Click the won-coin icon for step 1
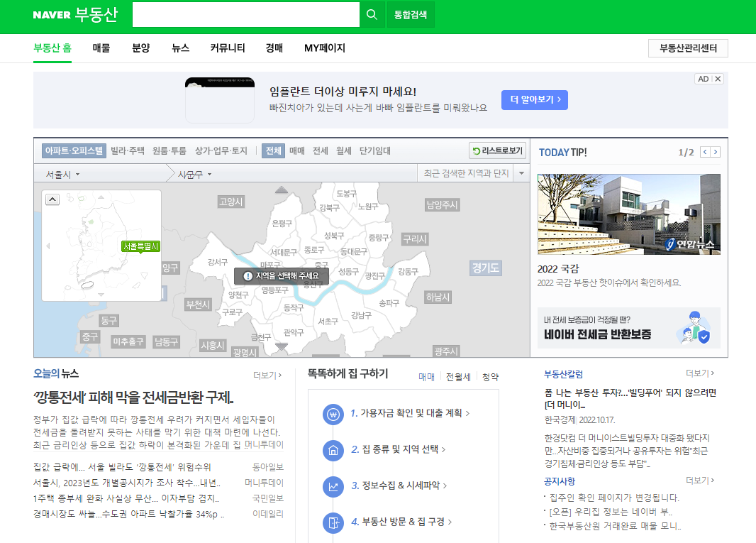The height and width of the screenshot is (543, 756). (x=333, y=413)
